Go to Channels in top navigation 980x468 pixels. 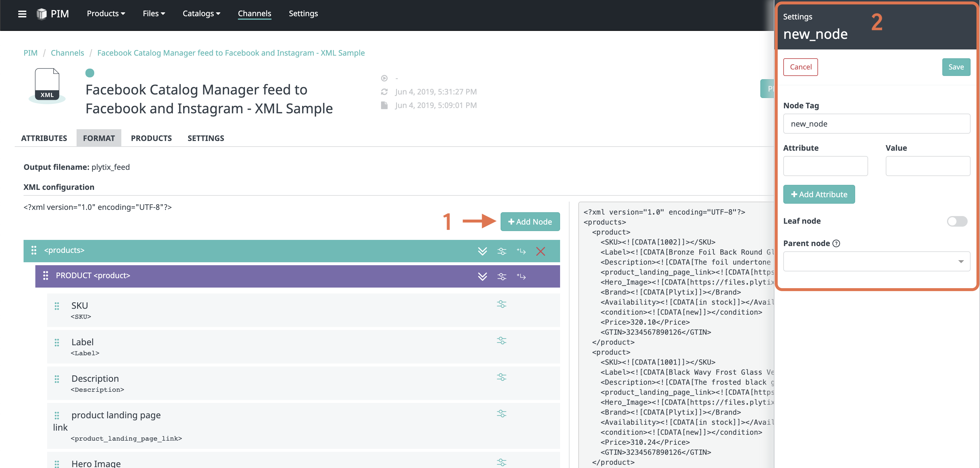[254, 14]
